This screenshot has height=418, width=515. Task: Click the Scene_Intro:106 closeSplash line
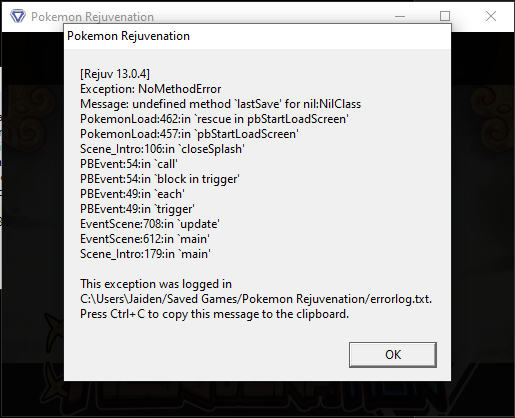point(162,149)
